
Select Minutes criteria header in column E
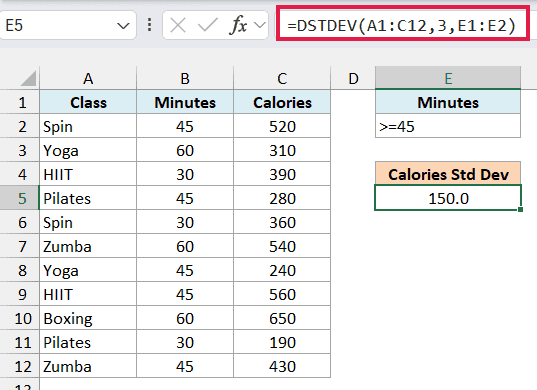(448, 102)
